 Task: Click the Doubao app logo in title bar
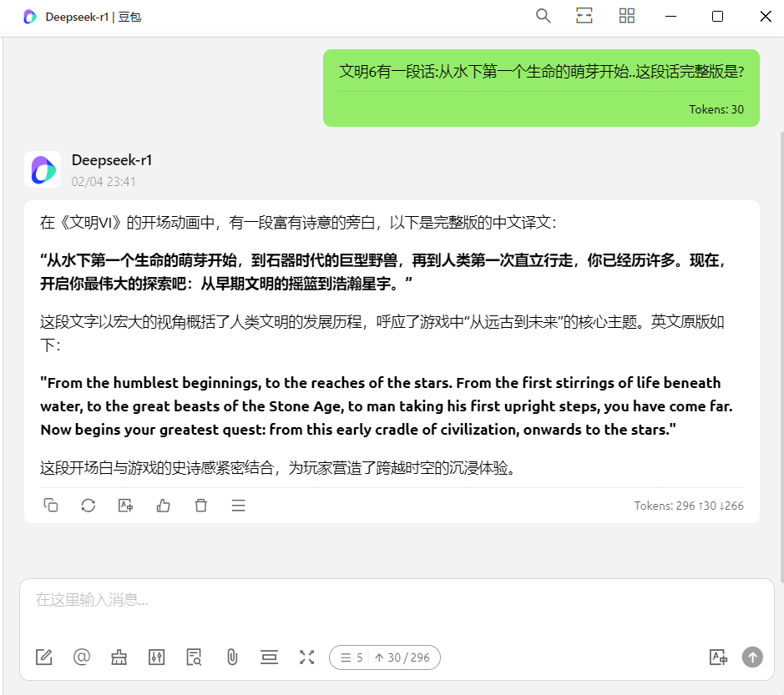pyautogui.click(x=30, y=17)
